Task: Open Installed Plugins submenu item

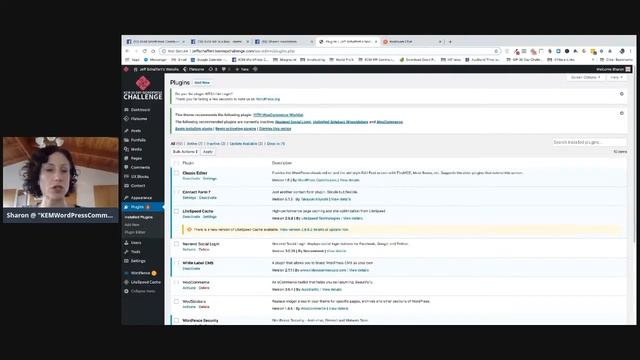Action: click(138, 217)
